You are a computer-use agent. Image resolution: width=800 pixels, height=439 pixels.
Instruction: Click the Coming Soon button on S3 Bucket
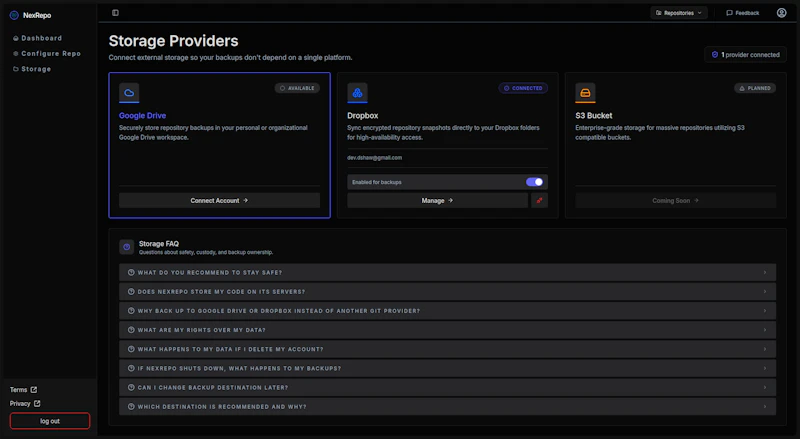click(x=676, y=201)
